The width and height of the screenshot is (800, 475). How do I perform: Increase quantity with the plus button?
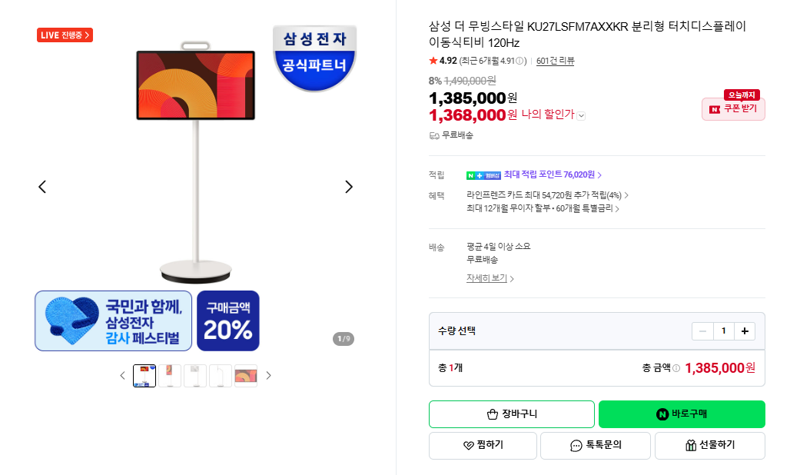coord(744,331)
